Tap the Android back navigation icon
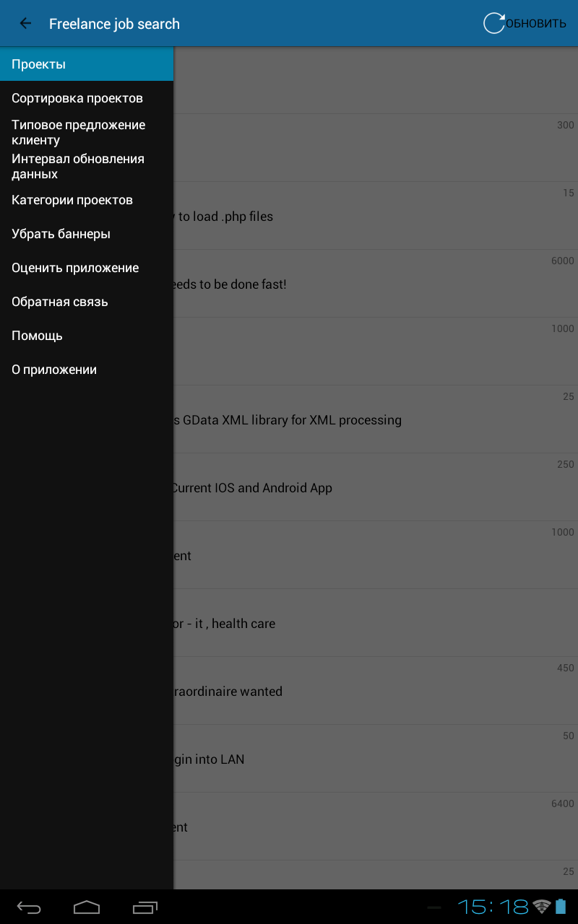Screen dimensions: 578x924 pos(29,907)
